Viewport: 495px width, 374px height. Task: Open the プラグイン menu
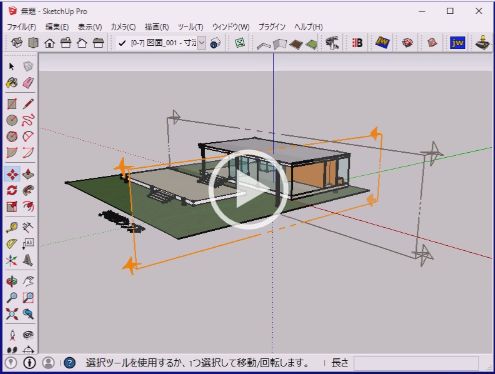point(272,27)
